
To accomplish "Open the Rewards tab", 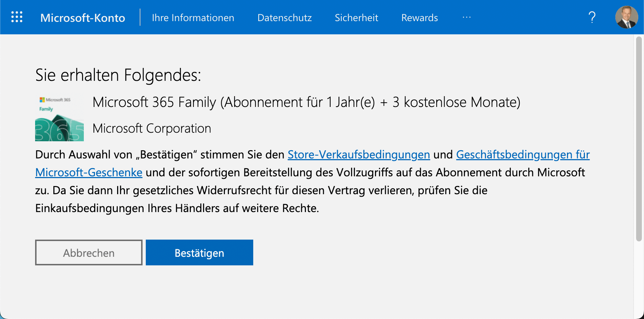I will (419, 18).
